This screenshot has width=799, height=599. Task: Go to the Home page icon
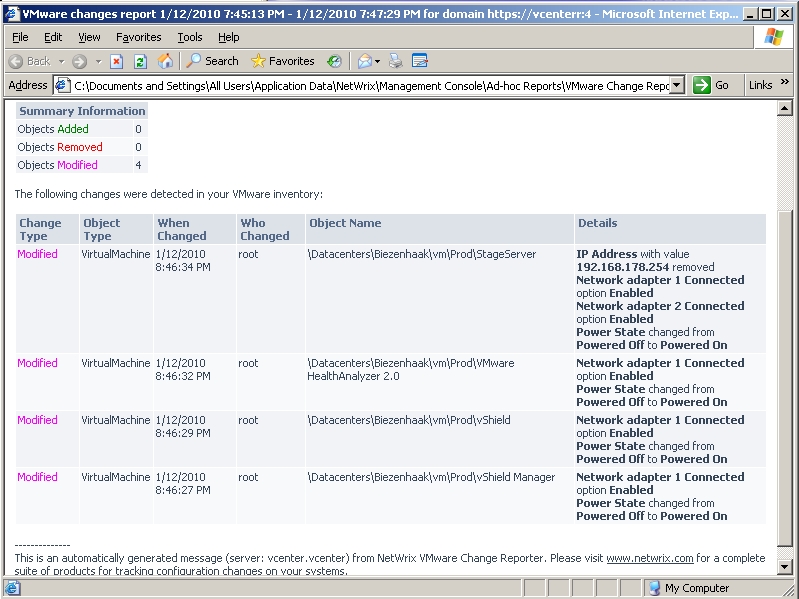point(165,61)
